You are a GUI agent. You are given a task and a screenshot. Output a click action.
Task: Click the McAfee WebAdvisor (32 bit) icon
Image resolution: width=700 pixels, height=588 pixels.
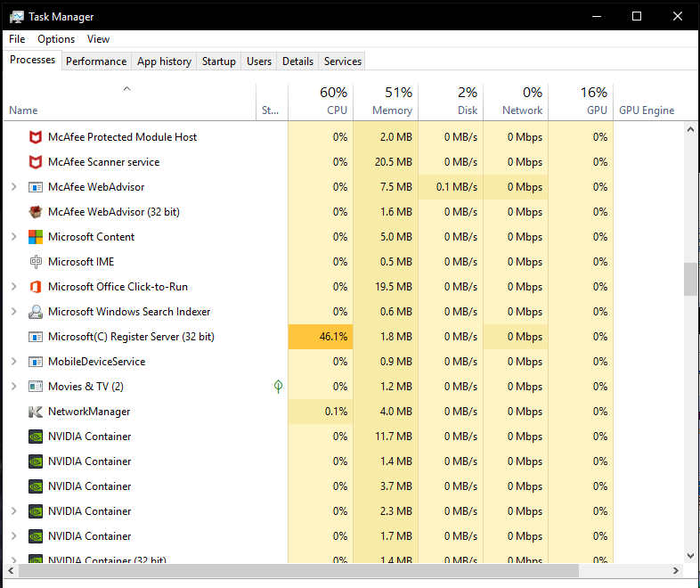(36, 212)
